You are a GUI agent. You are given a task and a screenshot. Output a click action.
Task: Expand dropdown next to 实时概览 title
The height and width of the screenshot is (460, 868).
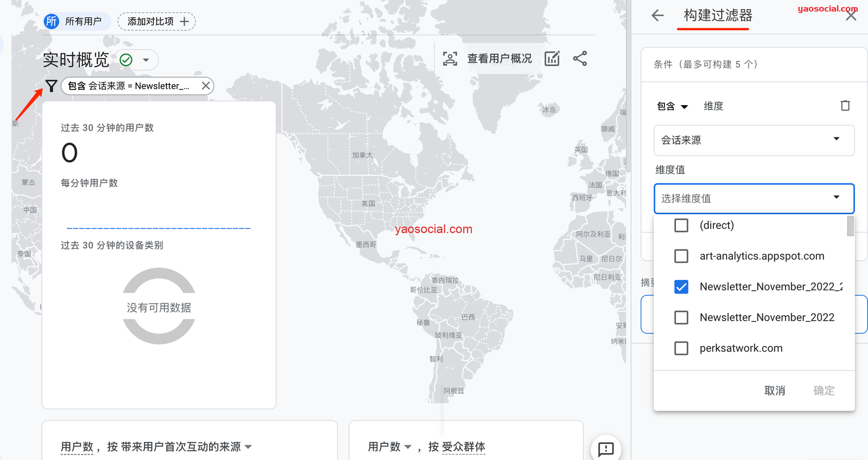coord(146,60)
